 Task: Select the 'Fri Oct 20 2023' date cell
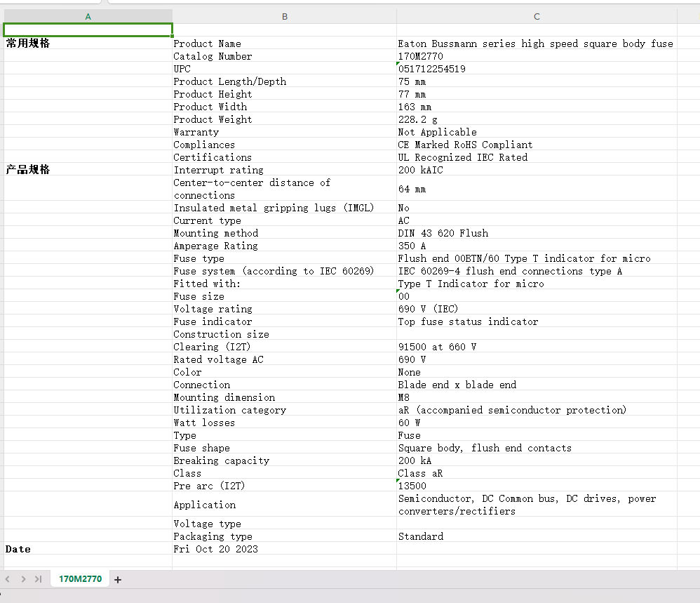click(284, 548)
